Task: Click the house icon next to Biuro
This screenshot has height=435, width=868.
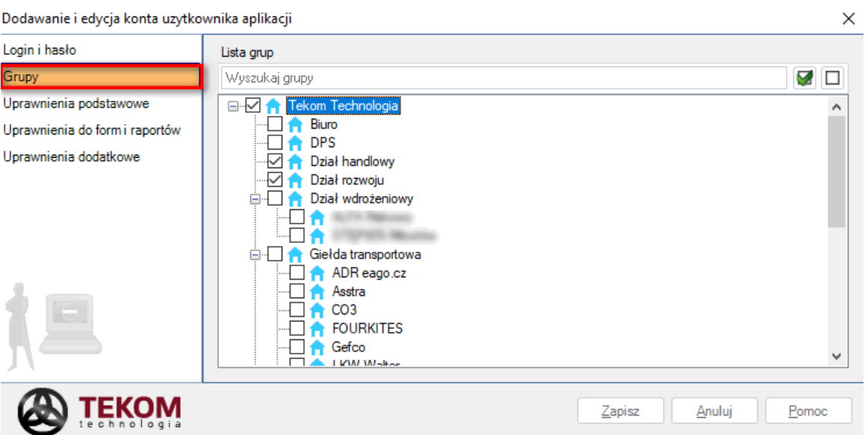Action: [295, 124]
